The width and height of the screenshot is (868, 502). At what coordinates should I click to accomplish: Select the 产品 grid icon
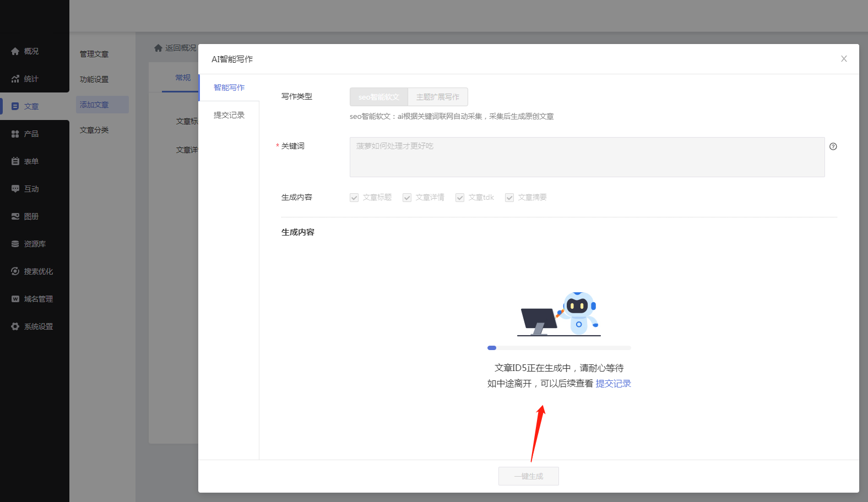tap(15, 134)
